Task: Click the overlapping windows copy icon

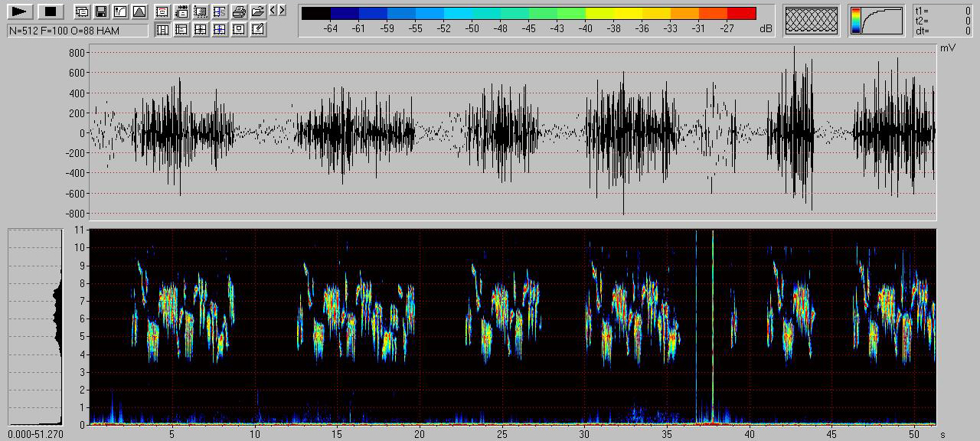Action: (81, 11)
